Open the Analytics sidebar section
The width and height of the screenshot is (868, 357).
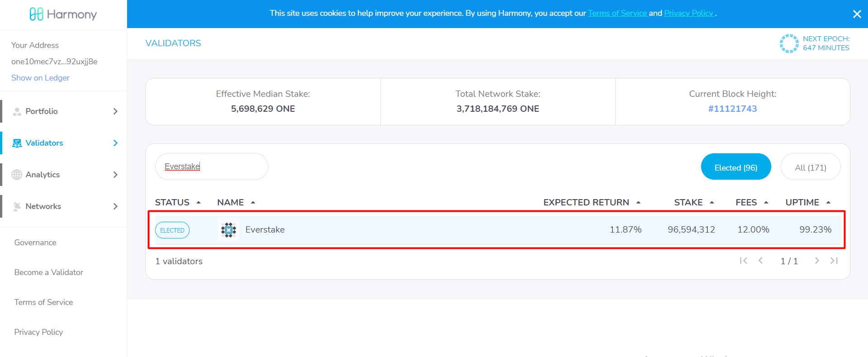pyautogui.click(x=63, y=175)
